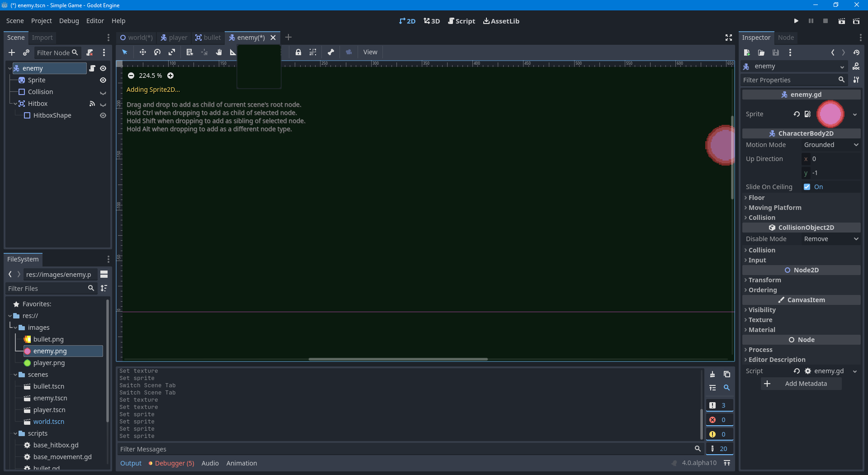
Task: Open output message search with the magnifier icon
Action: pos(726,388)
